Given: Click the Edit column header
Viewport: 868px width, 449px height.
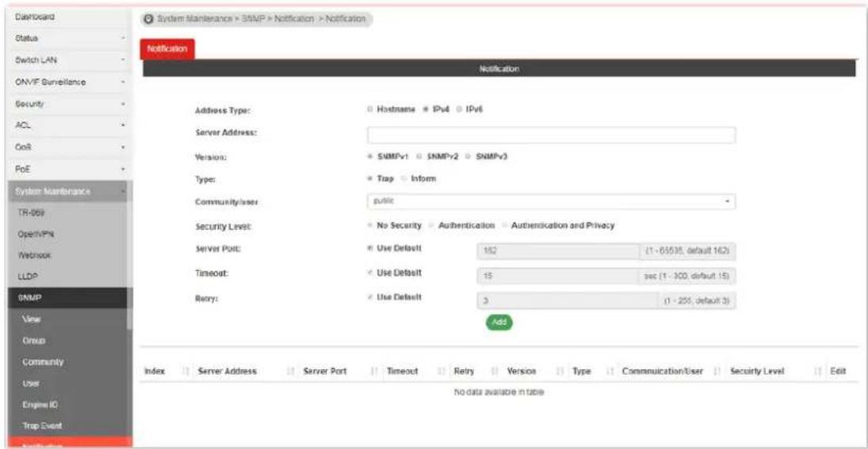Looking at the screenshot, I should pos(839,371).
